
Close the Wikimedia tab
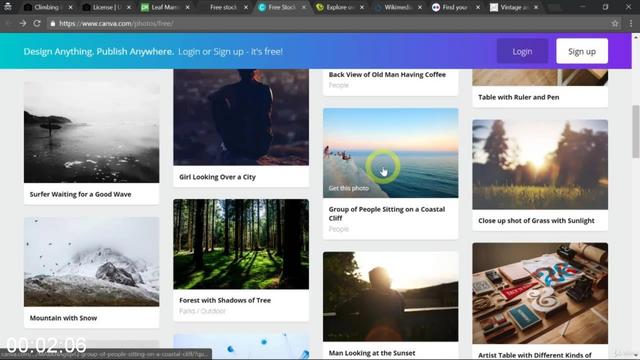[x=420, y=7]
